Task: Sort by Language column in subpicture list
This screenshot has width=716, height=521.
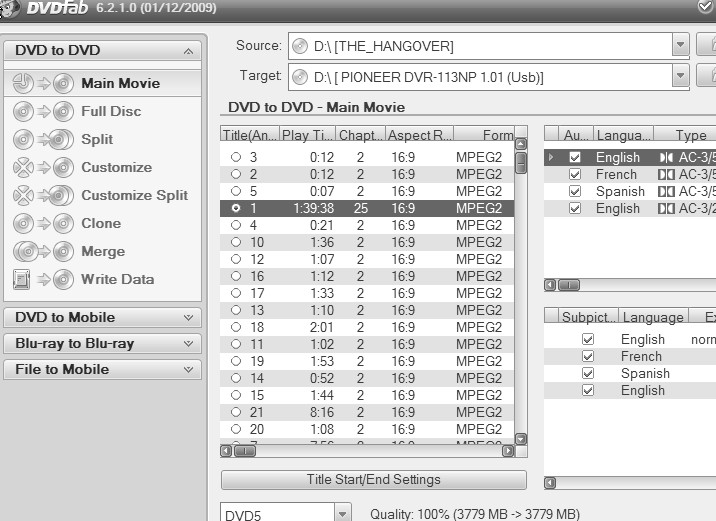Action: (653, 317)
